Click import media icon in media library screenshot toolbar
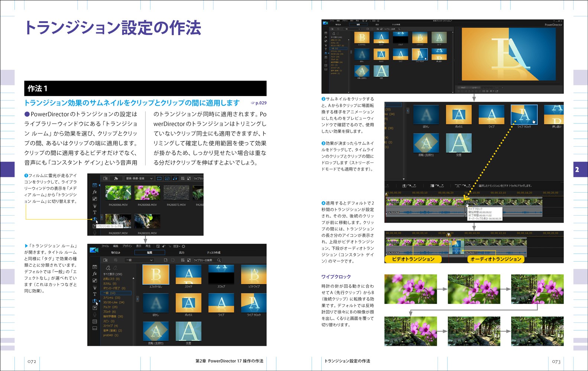The image size is (588, 371). [x=105, y=178]
